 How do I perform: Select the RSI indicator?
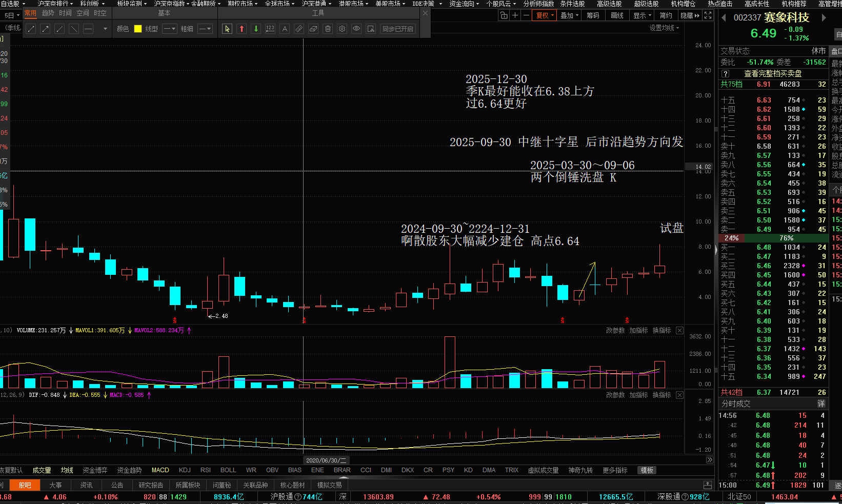(x=206, y=470)
